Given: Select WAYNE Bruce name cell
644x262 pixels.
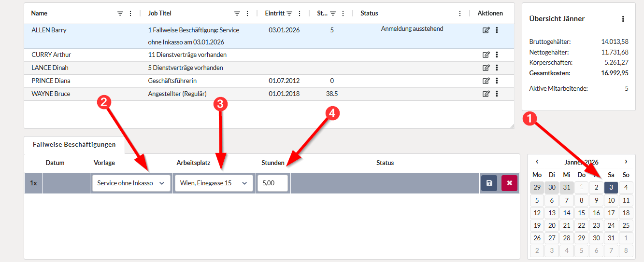Looking at the screenshot, I should pos(51,94).
